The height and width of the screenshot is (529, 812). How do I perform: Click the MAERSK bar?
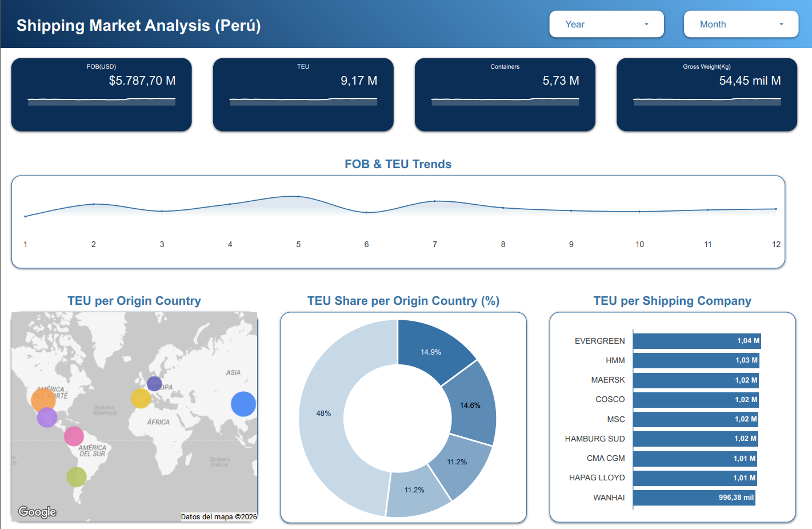tap(695, 380)
